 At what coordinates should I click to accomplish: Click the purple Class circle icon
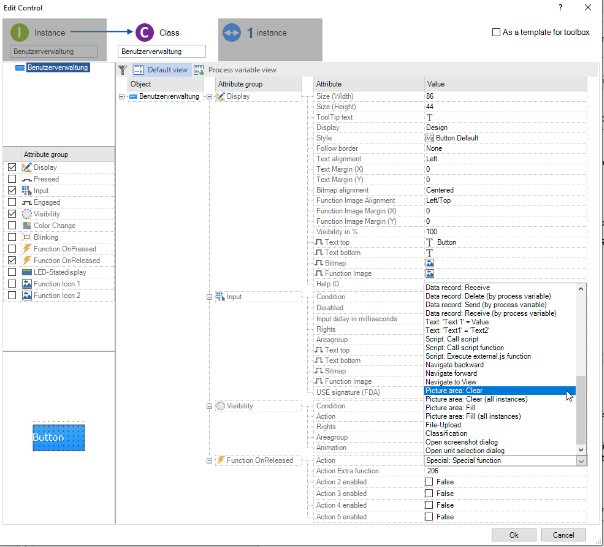coord(144,33)
